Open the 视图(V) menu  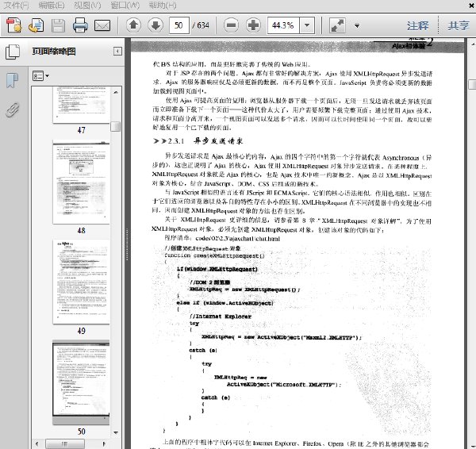pyautogui.click(x=87, y=6)
